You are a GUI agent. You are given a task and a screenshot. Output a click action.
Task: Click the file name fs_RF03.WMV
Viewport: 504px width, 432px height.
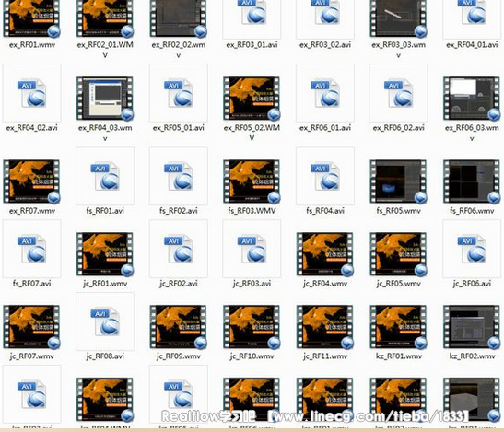coord(252,211)
